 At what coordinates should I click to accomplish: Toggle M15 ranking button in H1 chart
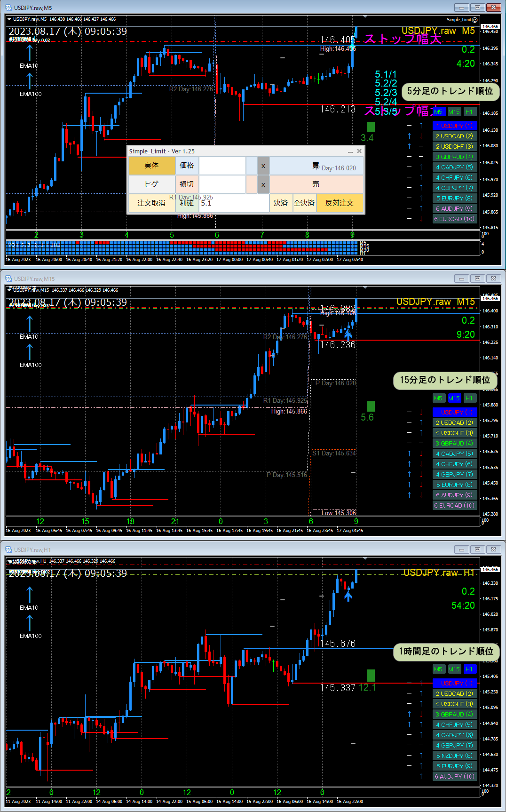(x=454, y=669)
